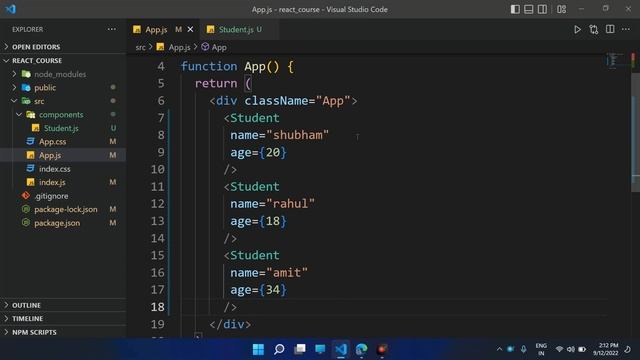Open notifications moon icon

(x=628, y=349)
